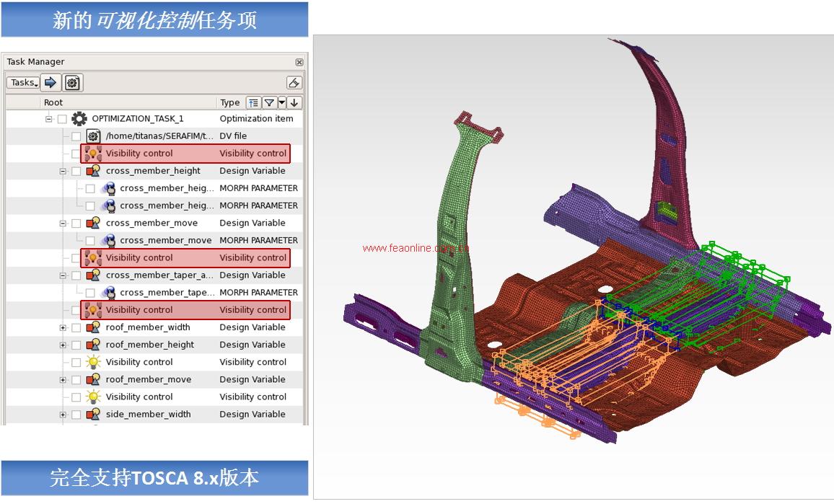Expand the roof_member_width node
Viewport: 834px width, 504px height.
(63, 328)
